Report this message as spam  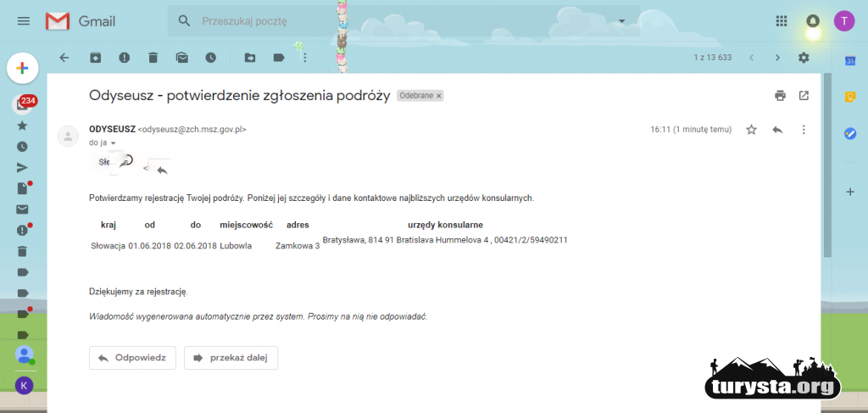coord(124,58)
